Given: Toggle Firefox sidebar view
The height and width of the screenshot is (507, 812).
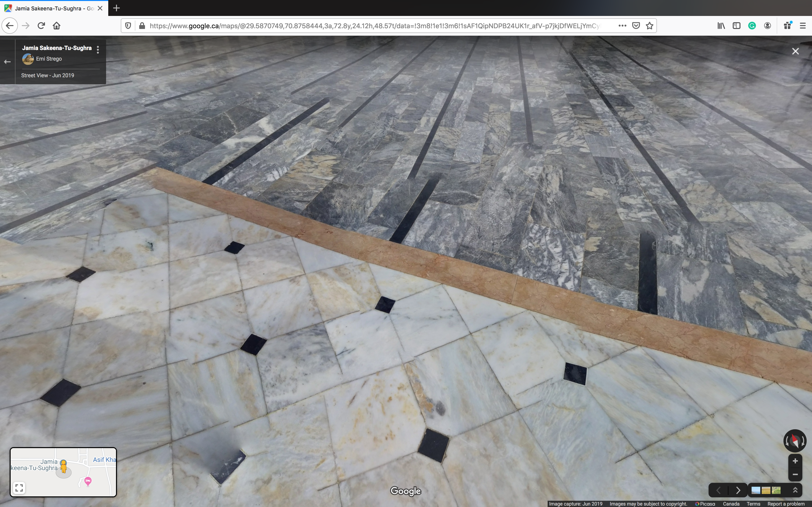Looking at the screenshot, I should 737,26.
